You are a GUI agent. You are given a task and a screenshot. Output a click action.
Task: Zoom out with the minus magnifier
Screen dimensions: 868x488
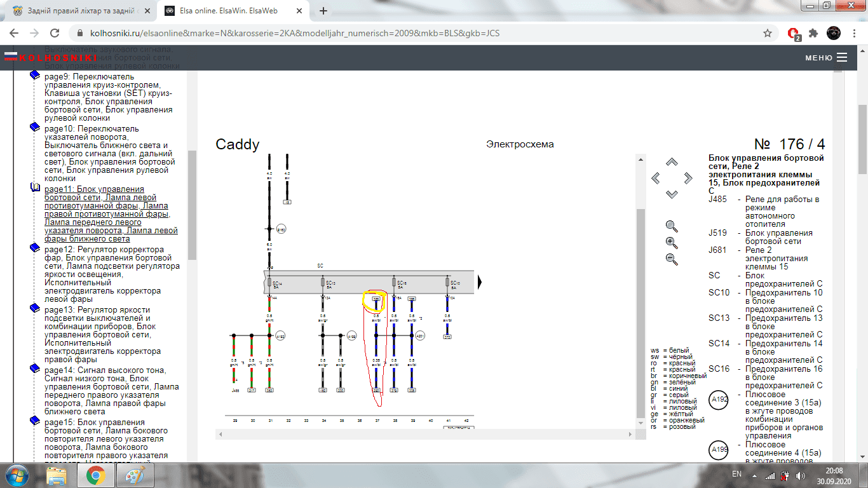[x=672, y=258]
